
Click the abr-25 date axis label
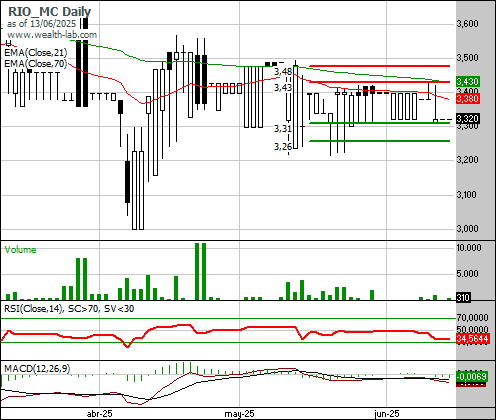coord(99,414)
